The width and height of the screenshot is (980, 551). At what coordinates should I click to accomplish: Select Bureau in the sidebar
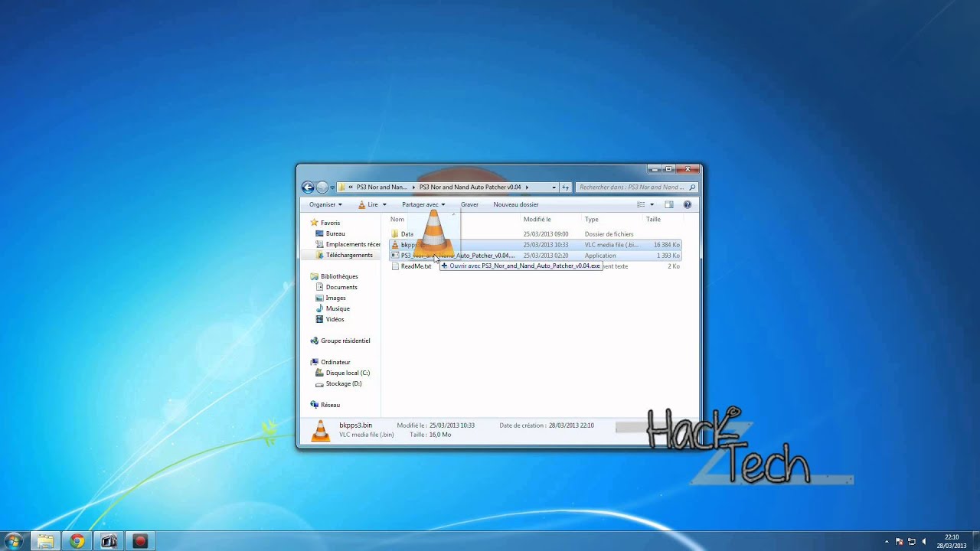tap(335, 233)
